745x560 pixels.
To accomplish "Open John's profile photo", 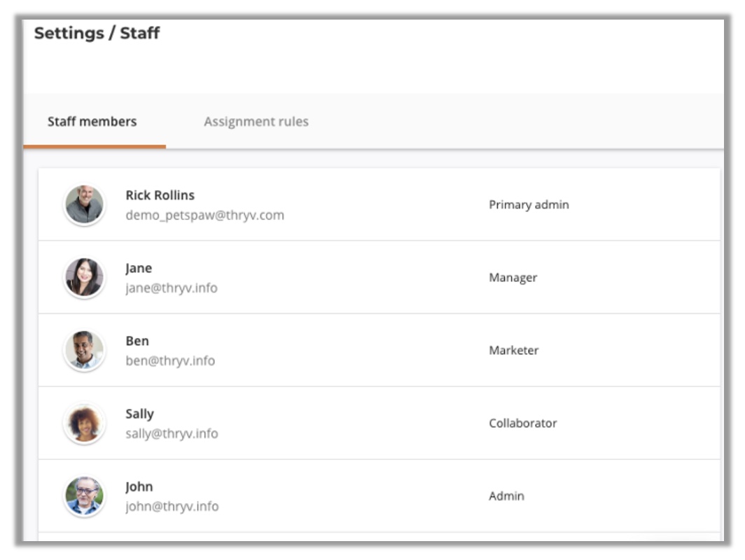I will (85, 496).
